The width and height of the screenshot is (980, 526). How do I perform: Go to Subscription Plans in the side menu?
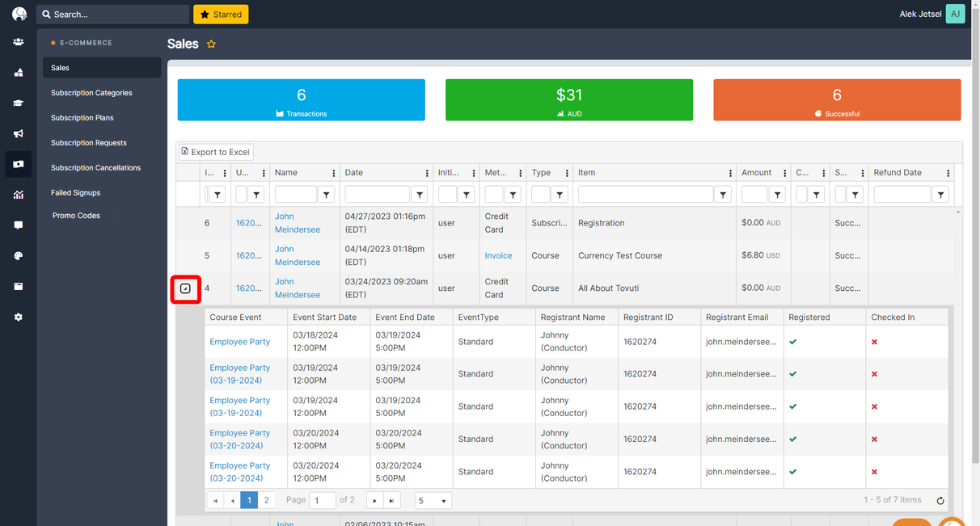pyautogui.click(x=82, y=118)
